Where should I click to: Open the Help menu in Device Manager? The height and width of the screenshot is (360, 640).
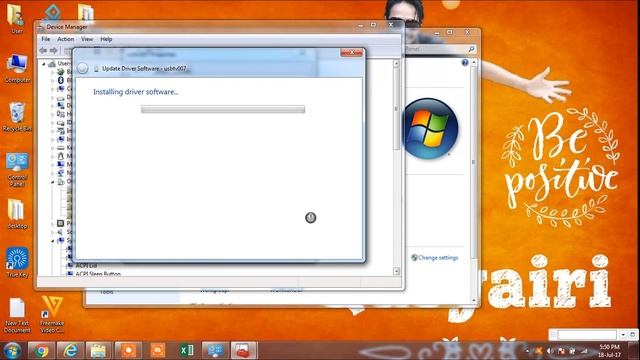(106, 39)
